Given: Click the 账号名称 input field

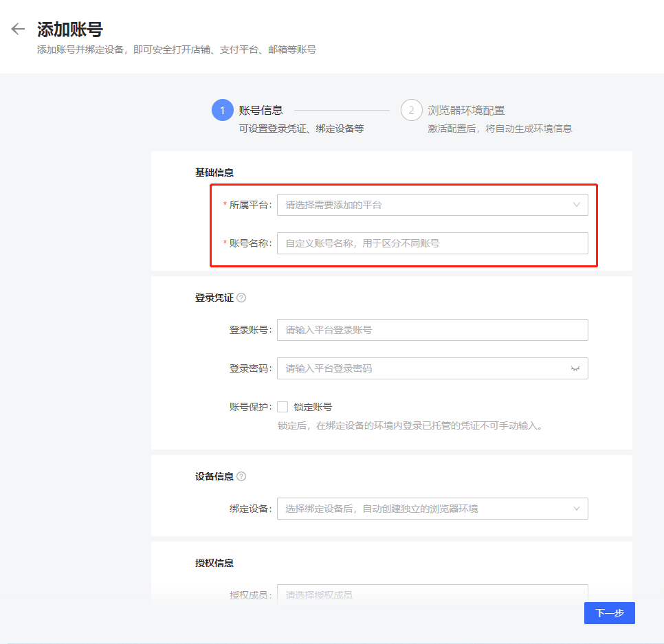Looking at the screenshot, I should (432, 243).
